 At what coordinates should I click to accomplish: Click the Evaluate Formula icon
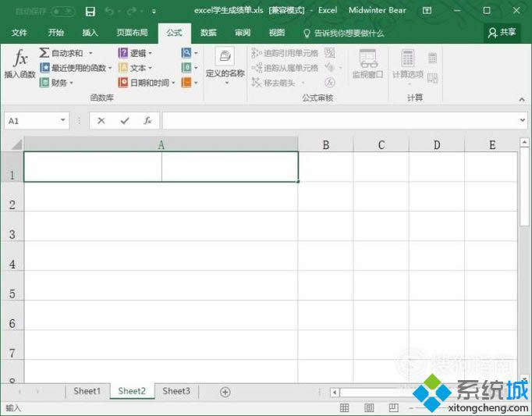pyautogui.click(x=330, y=82)
